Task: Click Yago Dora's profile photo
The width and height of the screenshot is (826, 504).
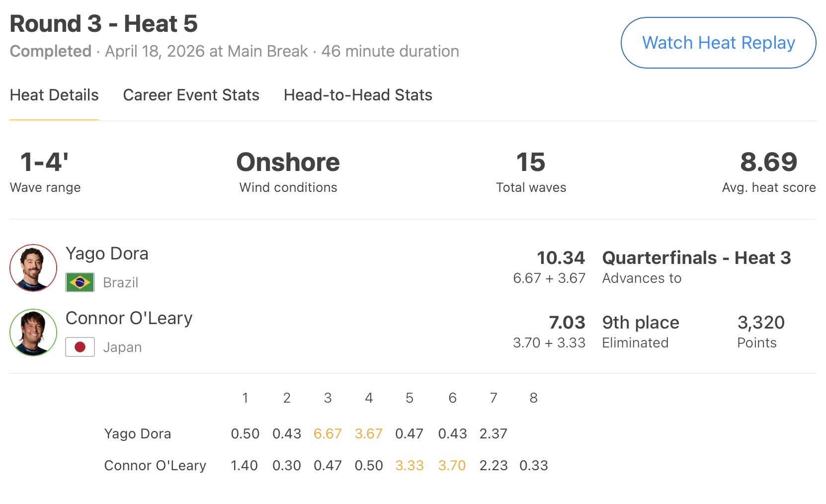Action: pyautogui.click(x=33, y=268)
